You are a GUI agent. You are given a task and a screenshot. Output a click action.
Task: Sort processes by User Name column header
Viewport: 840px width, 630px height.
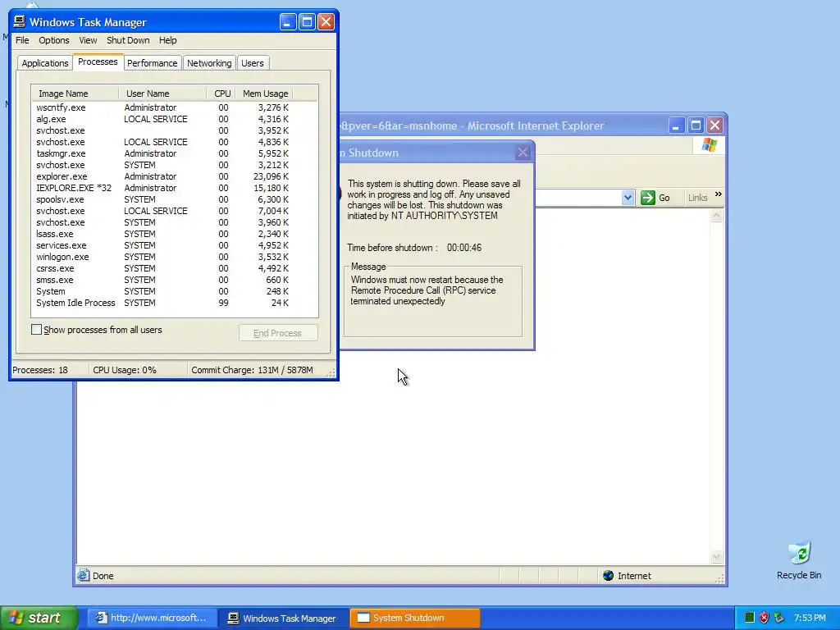click(x=162, y=94)
